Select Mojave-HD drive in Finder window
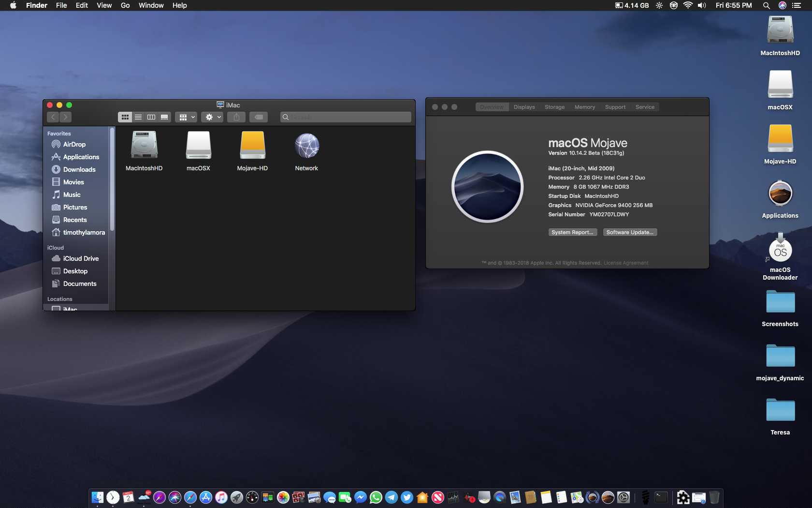Image resolution: width=812 pixels, height=508 pixels. (252, 151)
